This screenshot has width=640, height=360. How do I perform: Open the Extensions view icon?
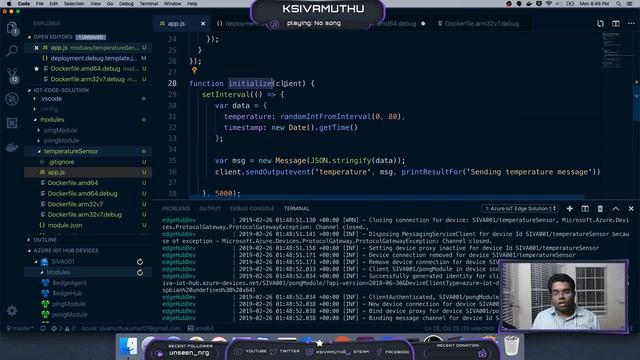[x=12, y=123]
